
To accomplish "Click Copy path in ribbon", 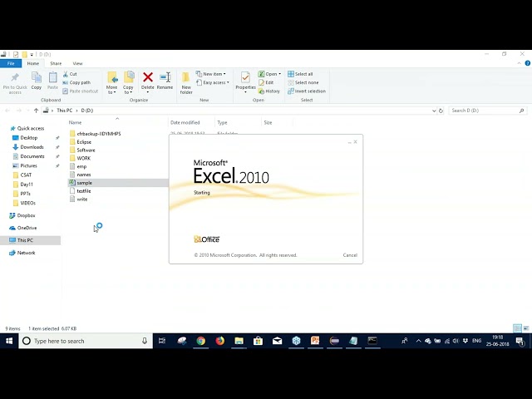I will tap(76, 82).
